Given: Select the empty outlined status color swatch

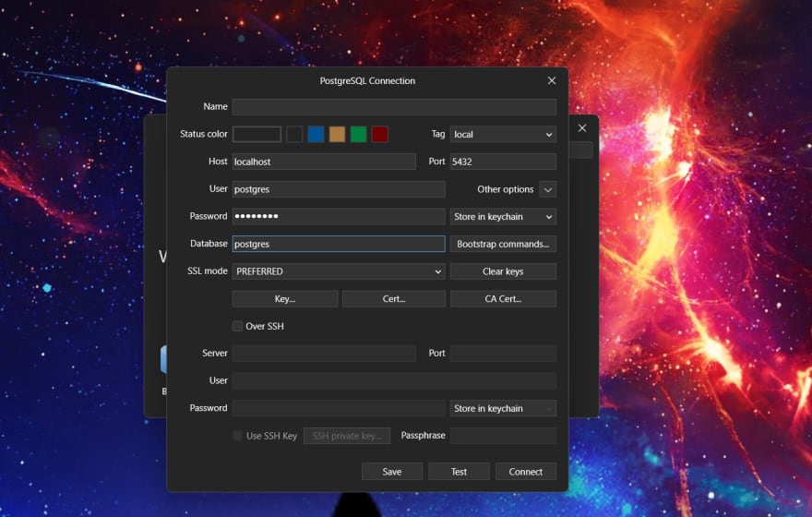Looking at the screenshot, I should point(257,134).
